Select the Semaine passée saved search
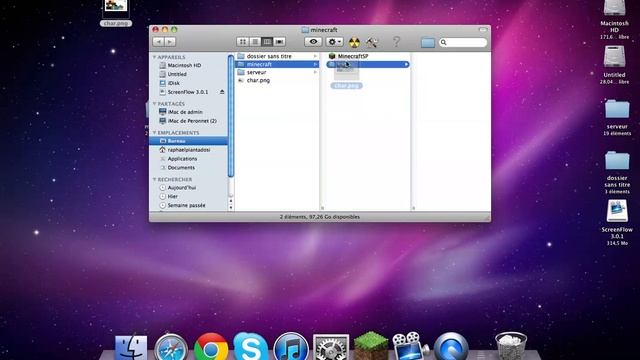The image size is (640, 360). [188, 206]
